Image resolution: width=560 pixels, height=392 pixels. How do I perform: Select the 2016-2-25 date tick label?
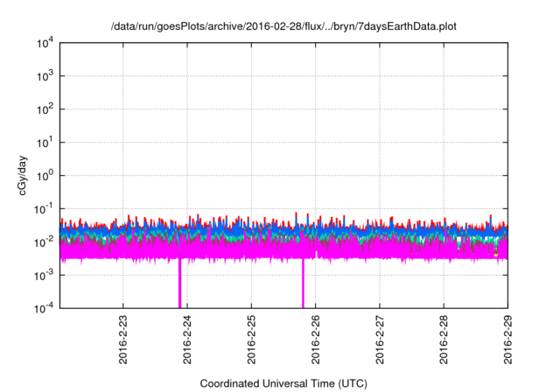pyautogui.click(x=251, y=339)
